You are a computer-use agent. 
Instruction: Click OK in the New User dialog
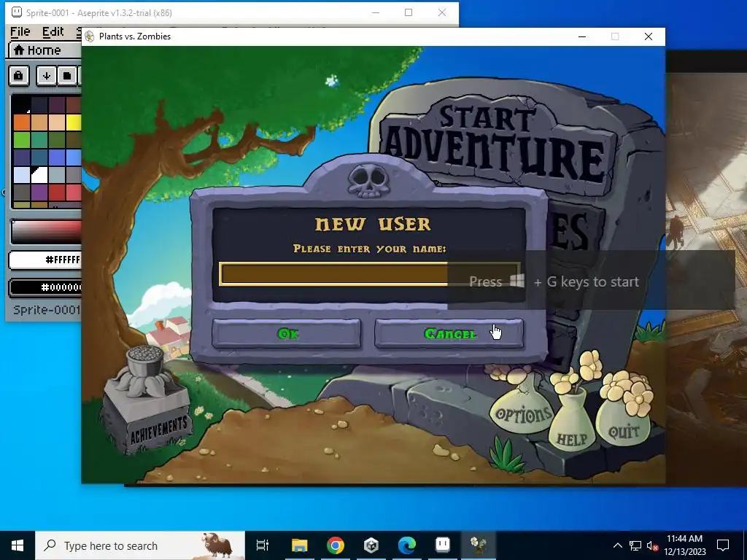click(286, 334)
